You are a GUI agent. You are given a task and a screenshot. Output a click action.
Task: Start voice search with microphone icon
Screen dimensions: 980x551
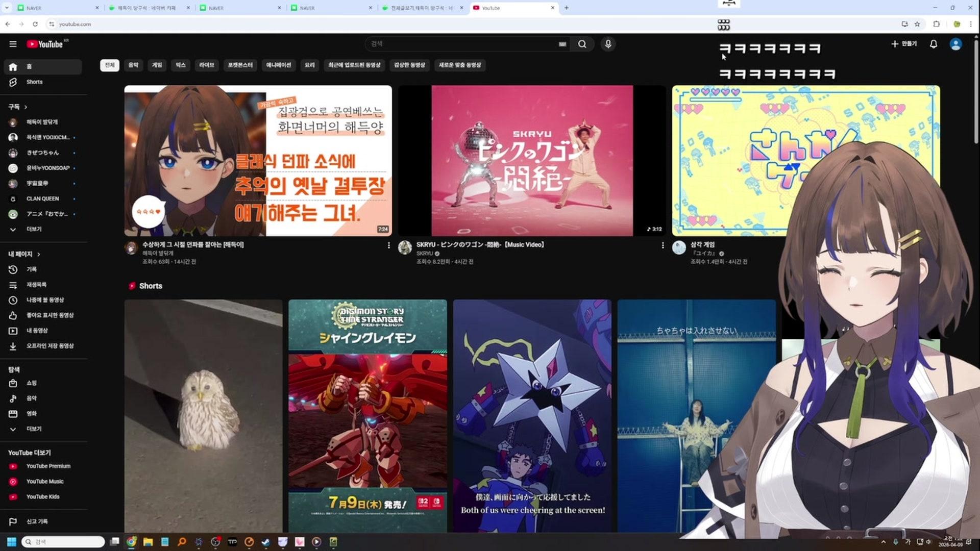click(x=608, y=44)
